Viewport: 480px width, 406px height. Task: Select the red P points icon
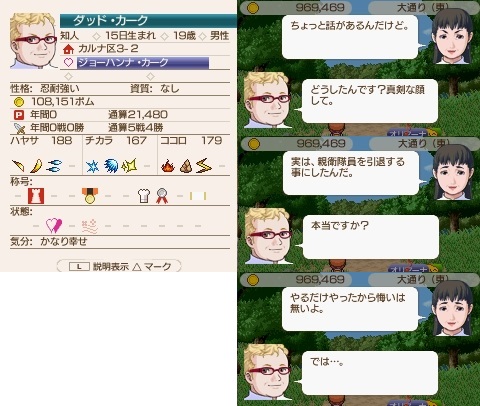[x=19, y=115]
